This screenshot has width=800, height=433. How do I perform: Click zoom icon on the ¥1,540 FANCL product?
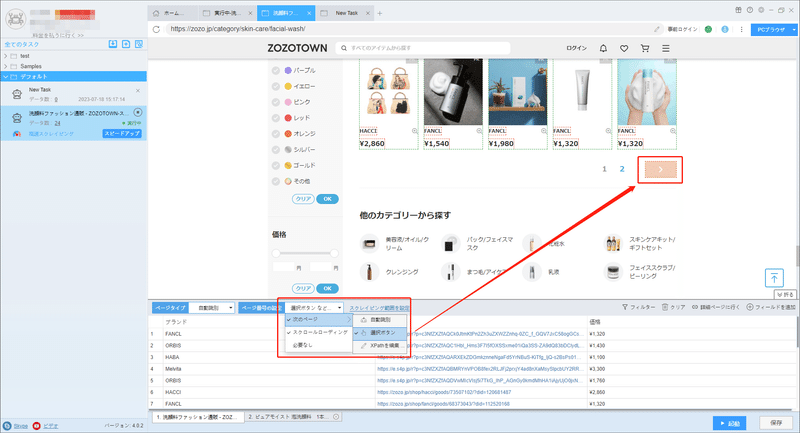pos(479,131)
